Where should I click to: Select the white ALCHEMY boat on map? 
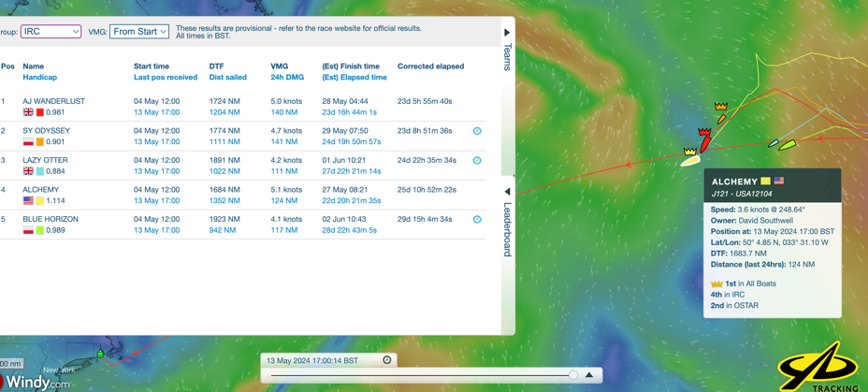(690, 161)
